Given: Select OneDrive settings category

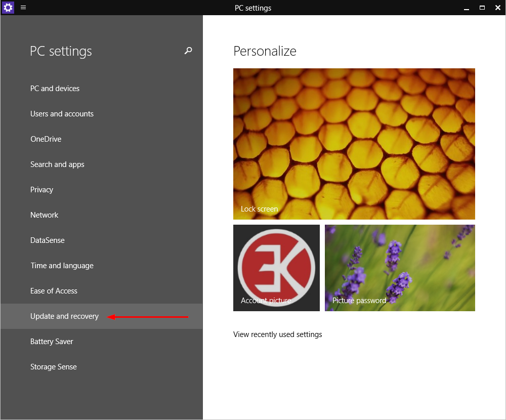Looking at the screenshot, I should 101,139.
